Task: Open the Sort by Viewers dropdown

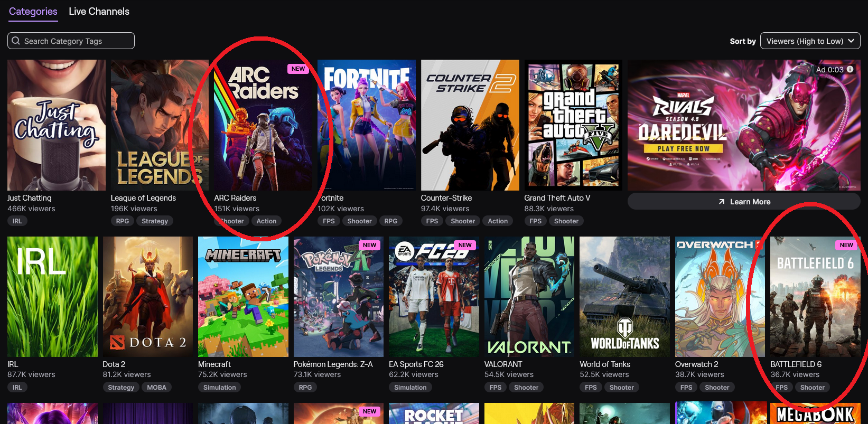Action: click(x=810, y=41)
